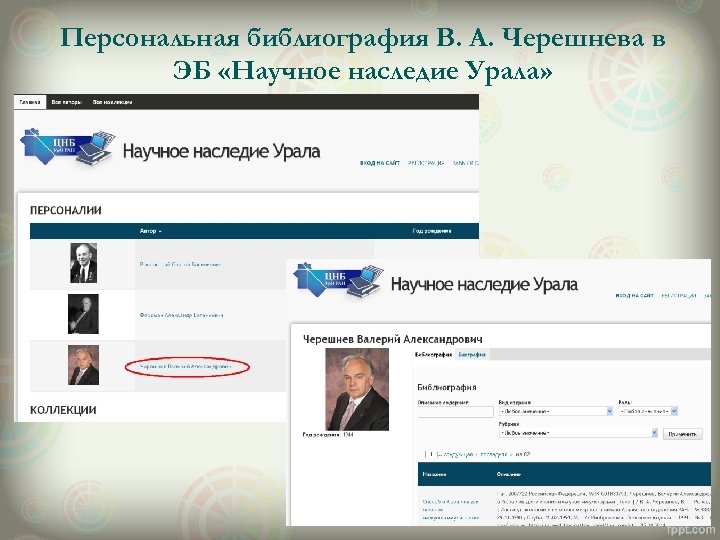The image size is (720, 540).
Task: Click ВХОД НА САЙТ link on Черешнев's page
Action: tap(634, 296)
